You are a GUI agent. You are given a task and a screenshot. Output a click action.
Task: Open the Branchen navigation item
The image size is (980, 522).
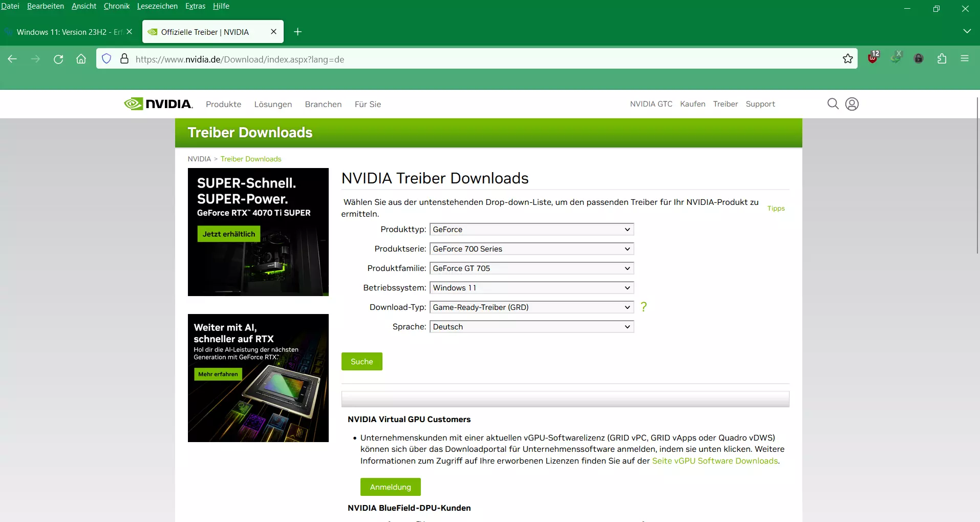tap(323, 104)
